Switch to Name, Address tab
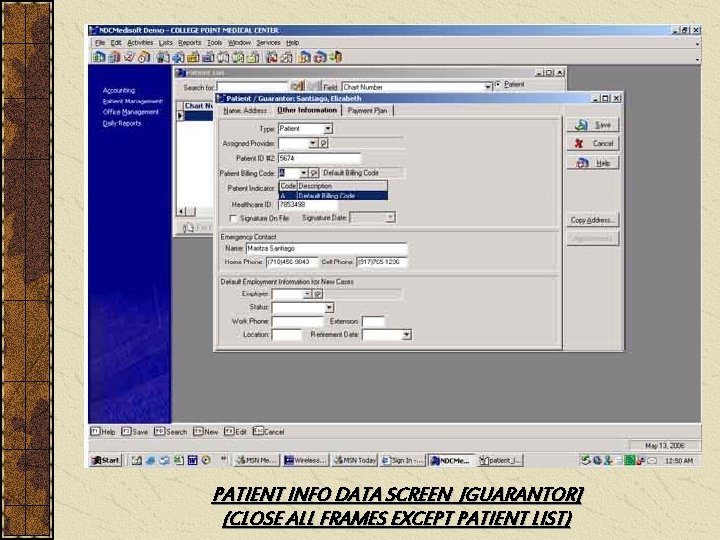The height and width of the screenshot is (540, 720). 245,111
